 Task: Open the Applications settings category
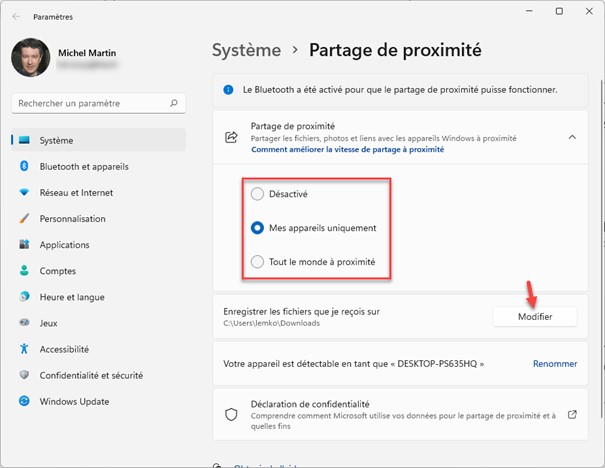tap(64, 245)
